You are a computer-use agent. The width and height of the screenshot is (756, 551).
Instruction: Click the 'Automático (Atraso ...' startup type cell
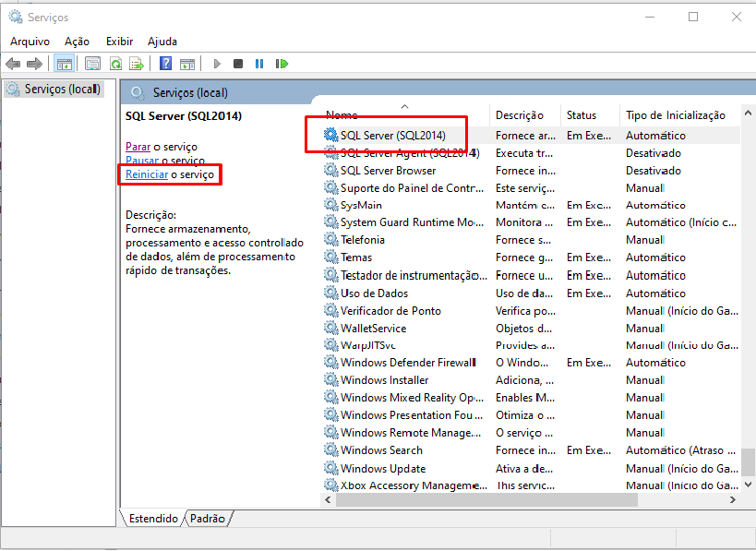(x=680, y=449)
